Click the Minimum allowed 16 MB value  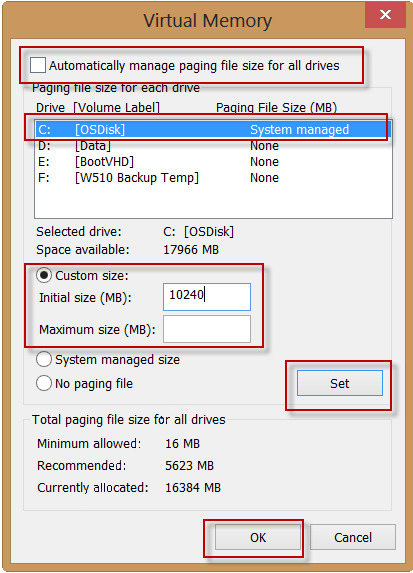(182, 444)
